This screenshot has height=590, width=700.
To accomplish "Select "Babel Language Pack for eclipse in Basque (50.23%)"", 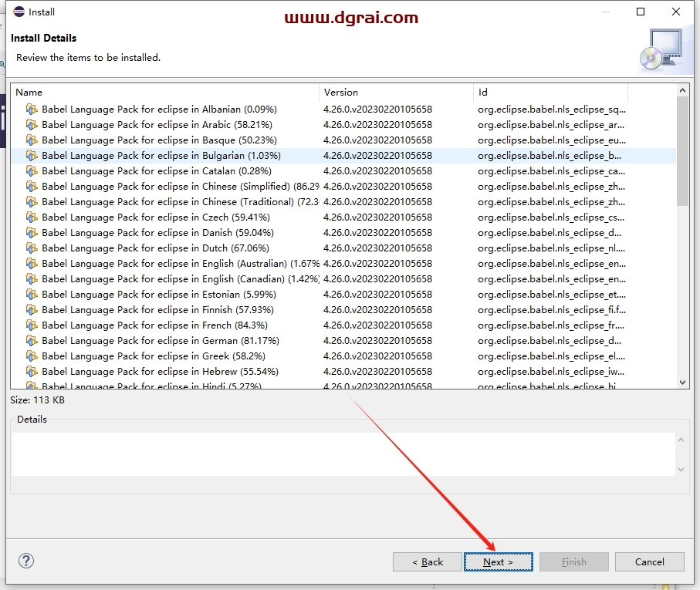I will click(x=160, y=140).
